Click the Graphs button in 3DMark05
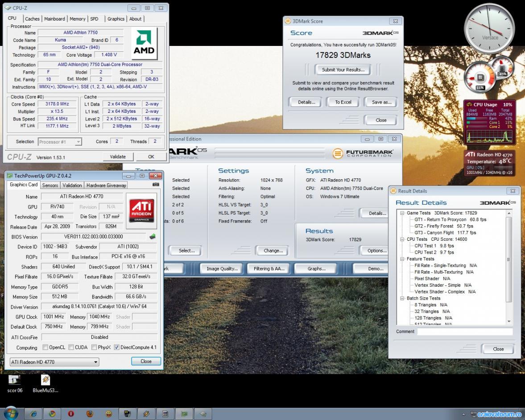Screen dimensions: 525x420 coord(316,269)
